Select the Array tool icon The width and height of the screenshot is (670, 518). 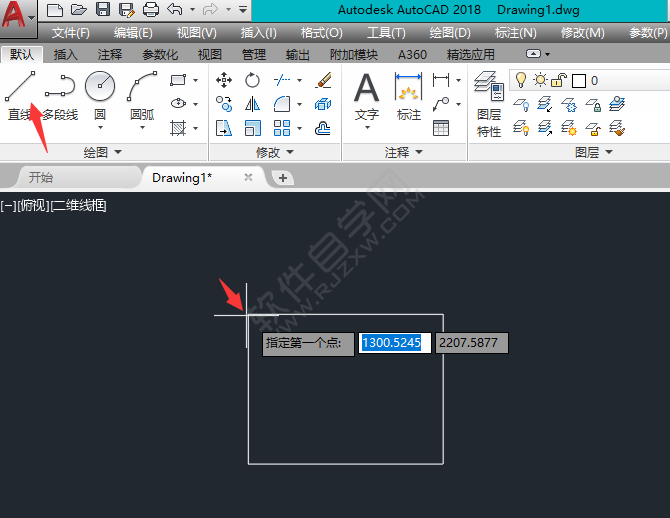[282, 128]
